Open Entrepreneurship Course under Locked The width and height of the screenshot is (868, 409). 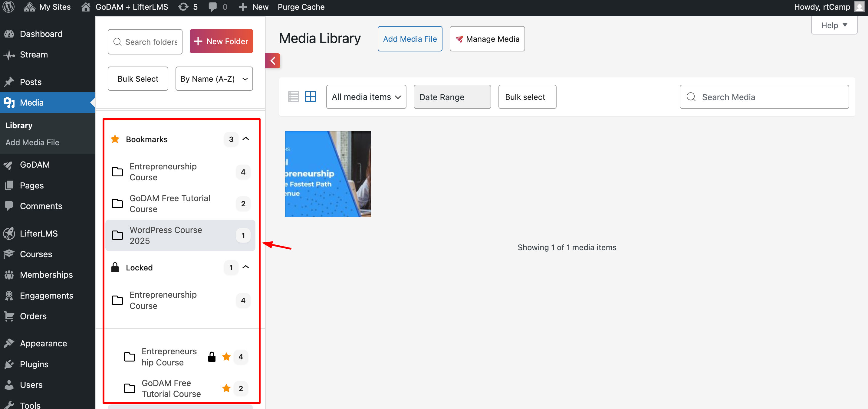(x=180, y=300)
